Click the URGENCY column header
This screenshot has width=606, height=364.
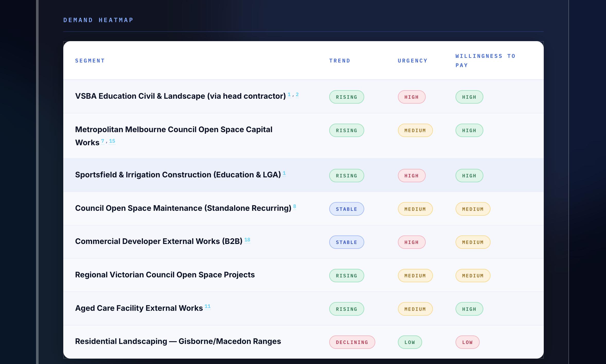coord(412,61)
